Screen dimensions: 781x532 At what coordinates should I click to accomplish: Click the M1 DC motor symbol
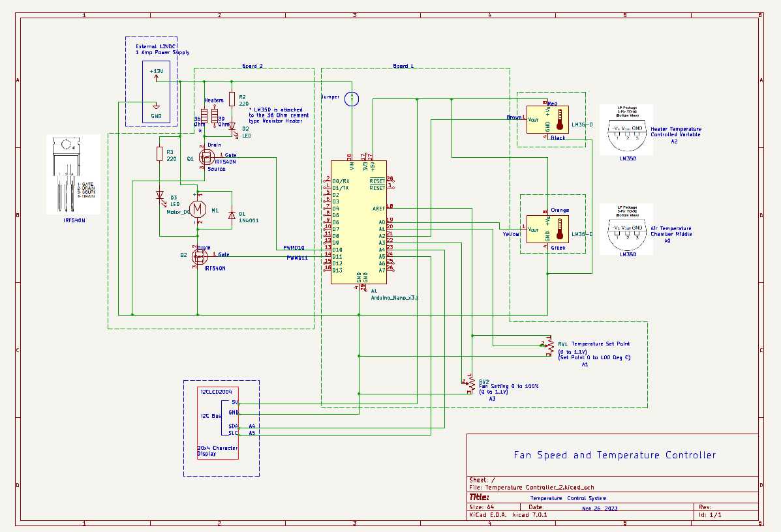point(198,209)
